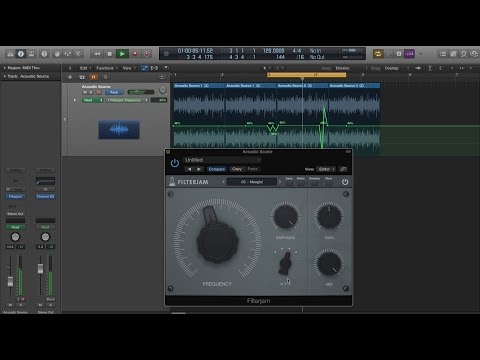This screenshot has height=360, width=480.
Task: Click the blue Track automation button
Action: tap(114, 92)
